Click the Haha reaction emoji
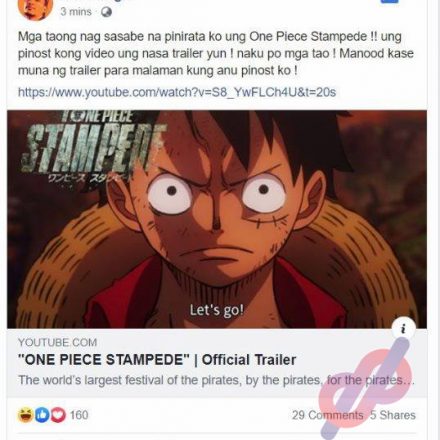 click(x=26, y=415)
